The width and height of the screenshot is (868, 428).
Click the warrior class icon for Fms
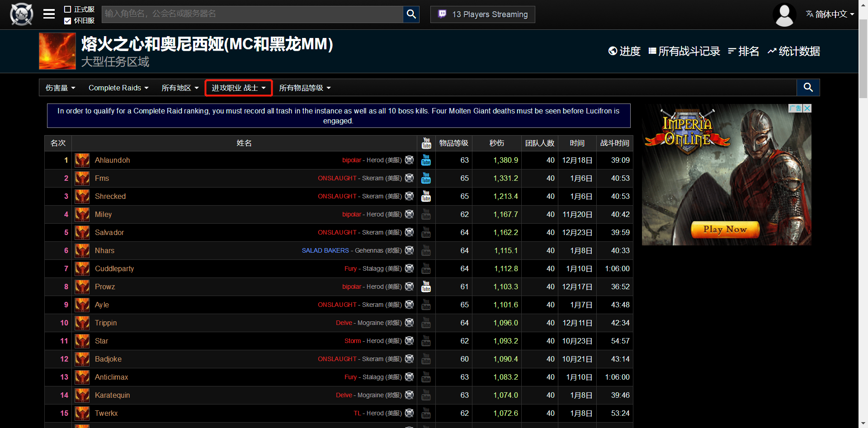point(82,179)
